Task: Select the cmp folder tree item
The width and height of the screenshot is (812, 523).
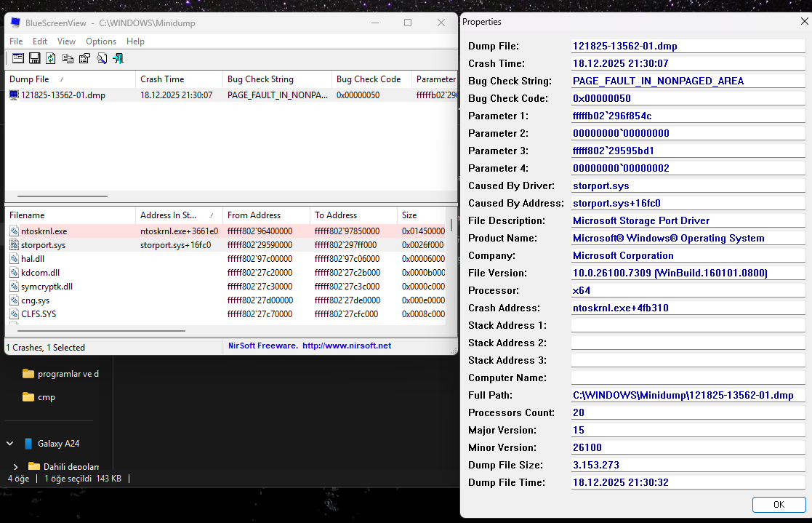Action: tap(46, 397)
